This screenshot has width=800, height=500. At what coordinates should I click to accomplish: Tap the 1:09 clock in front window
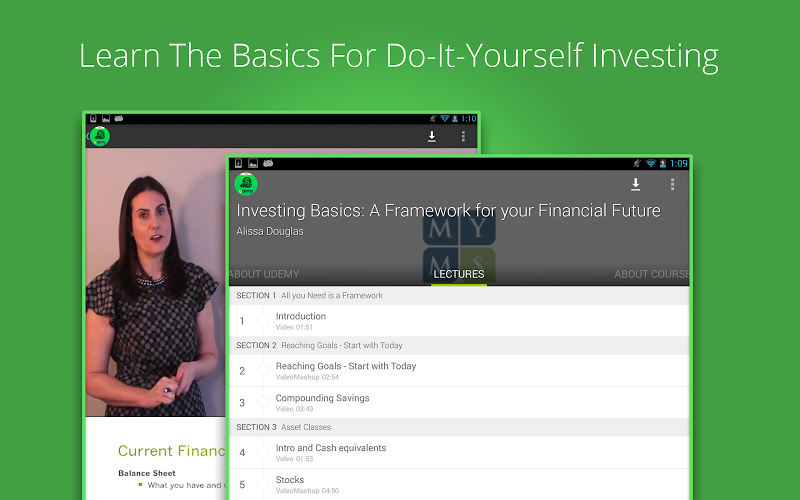pos(679,163)
